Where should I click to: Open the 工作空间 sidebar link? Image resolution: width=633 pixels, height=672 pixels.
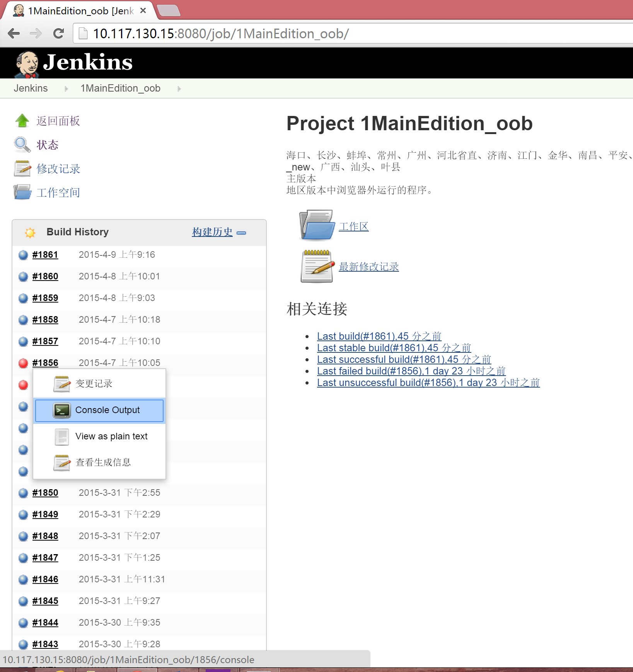(58, 192)
